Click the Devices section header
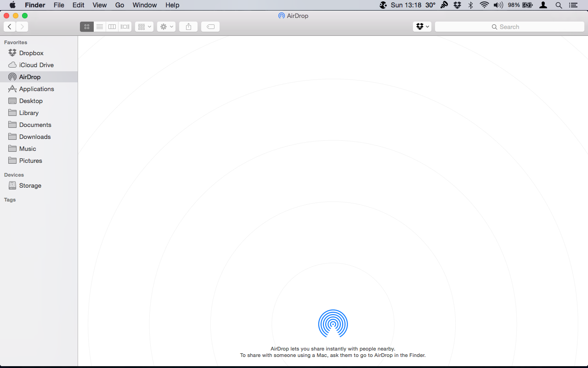Viewport: 588px width, 368px height. click(14, 175)
